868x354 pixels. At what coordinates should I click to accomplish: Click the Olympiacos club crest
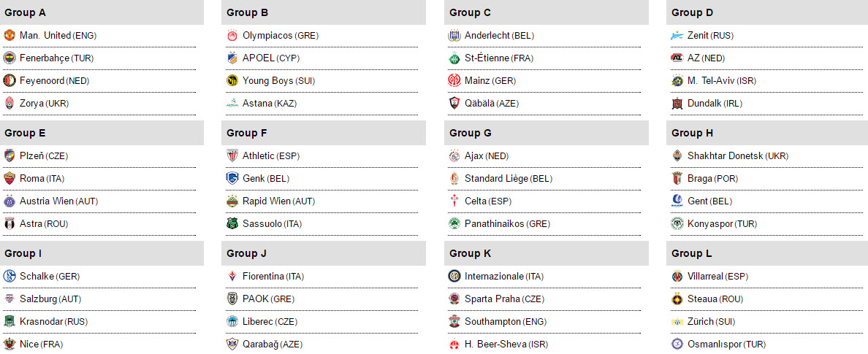point(232,35)
